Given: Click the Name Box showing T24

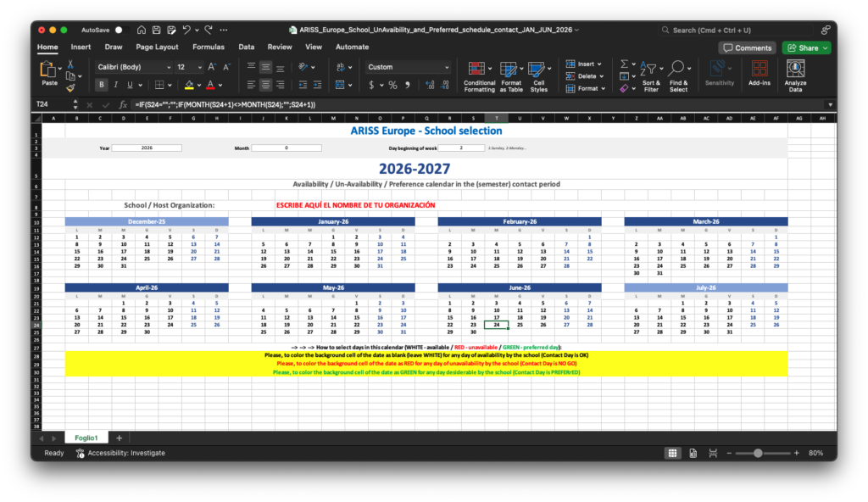Looking at the screenshot, I should point(51,104).
